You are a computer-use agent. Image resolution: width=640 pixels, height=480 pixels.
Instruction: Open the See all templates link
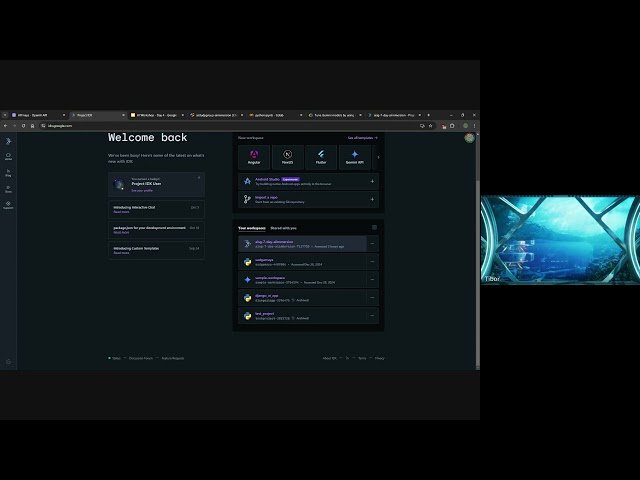point(362,138)
